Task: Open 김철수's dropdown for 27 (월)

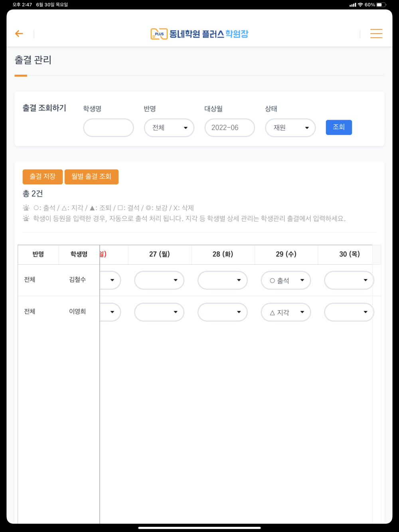Action: pos(159,280)
